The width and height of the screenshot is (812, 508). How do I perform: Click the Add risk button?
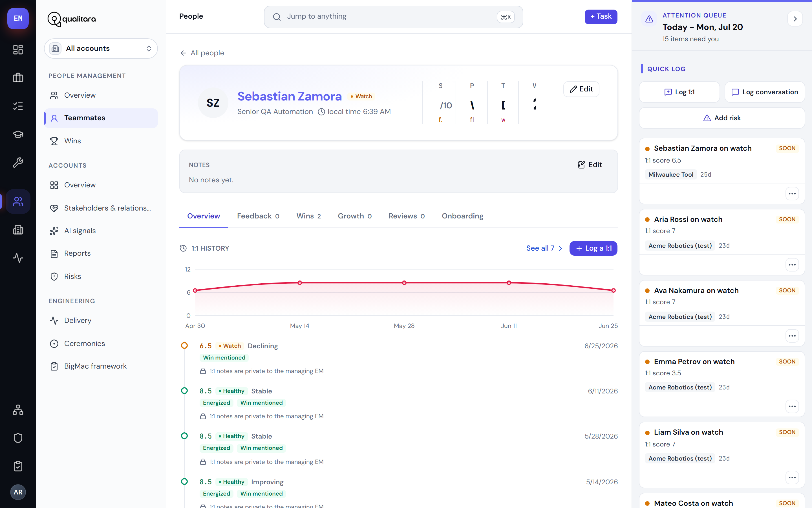click(722, 118)
